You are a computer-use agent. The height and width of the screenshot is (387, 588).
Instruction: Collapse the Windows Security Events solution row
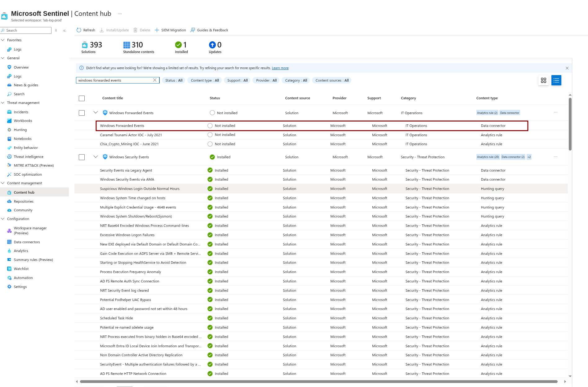96,157
